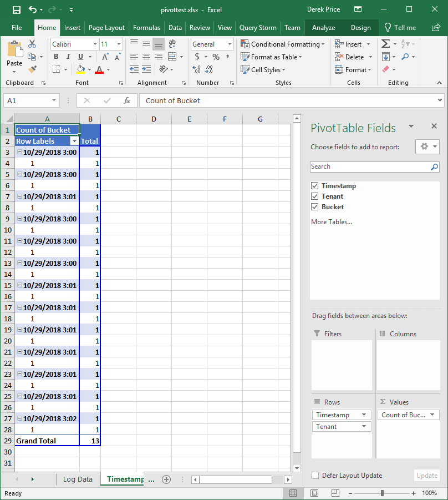The height and width of the screenshot is (500, 448).
Task: Apply bold formatting
Action: point(55,57)
